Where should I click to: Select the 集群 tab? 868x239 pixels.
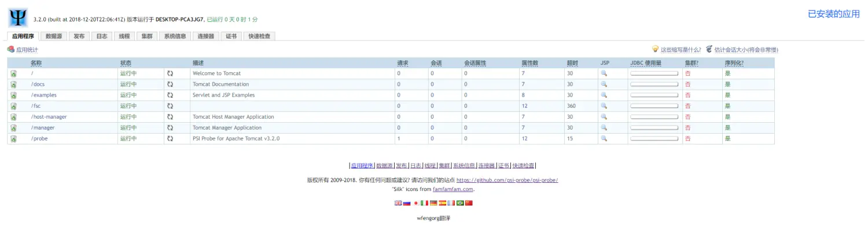(147, 36)
